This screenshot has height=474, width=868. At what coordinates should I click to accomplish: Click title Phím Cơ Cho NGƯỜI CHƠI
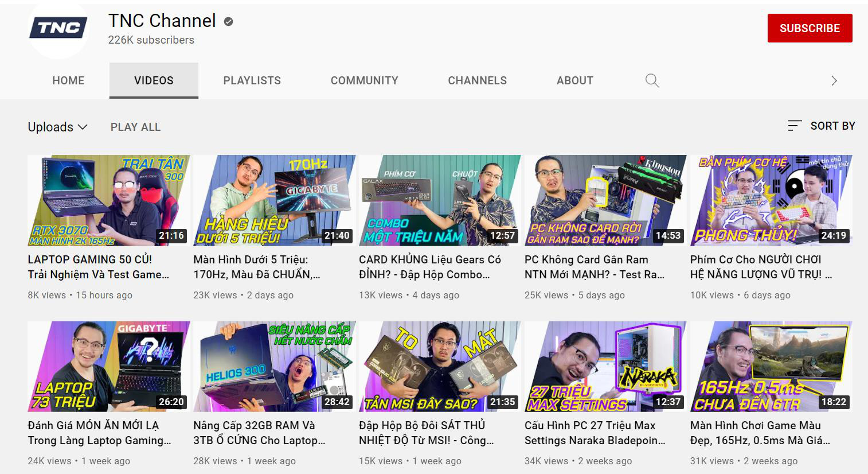click(x=761, y=267)
